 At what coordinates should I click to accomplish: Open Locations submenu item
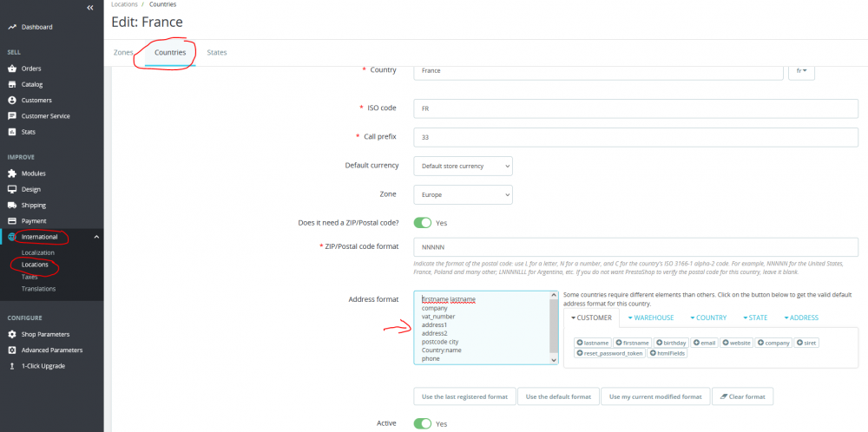pos(35,265)
